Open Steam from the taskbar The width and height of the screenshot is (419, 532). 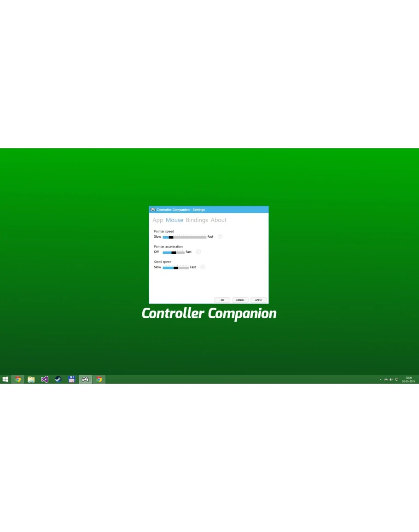(58, 380)
